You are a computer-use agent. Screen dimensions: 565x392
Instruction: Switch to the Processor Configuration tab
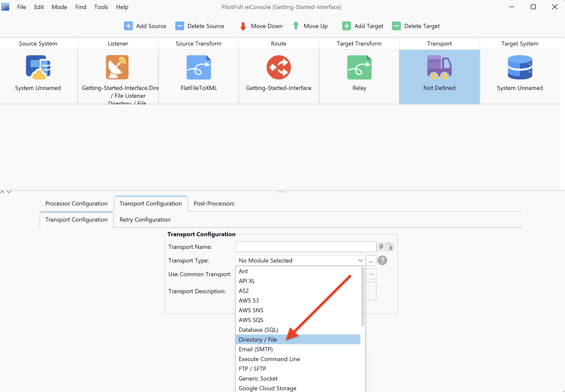[x=76, y=204]
